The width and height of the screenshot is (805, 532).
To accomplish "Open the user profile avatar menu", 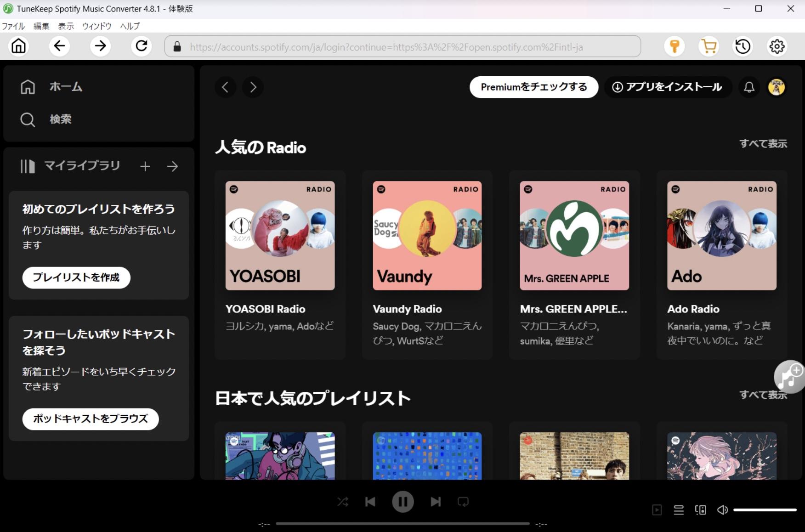I will coord(777,87).
